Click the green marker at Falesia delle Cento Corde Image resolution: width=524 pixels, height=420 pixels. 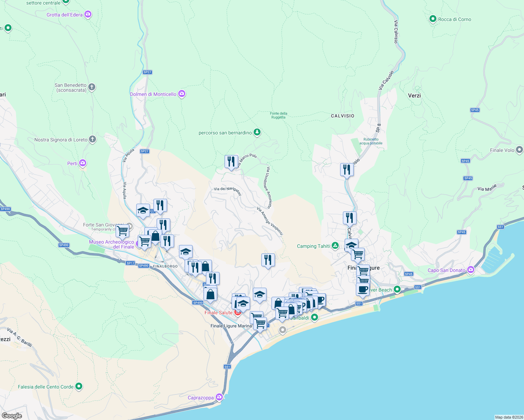click(x=79, y=386)
